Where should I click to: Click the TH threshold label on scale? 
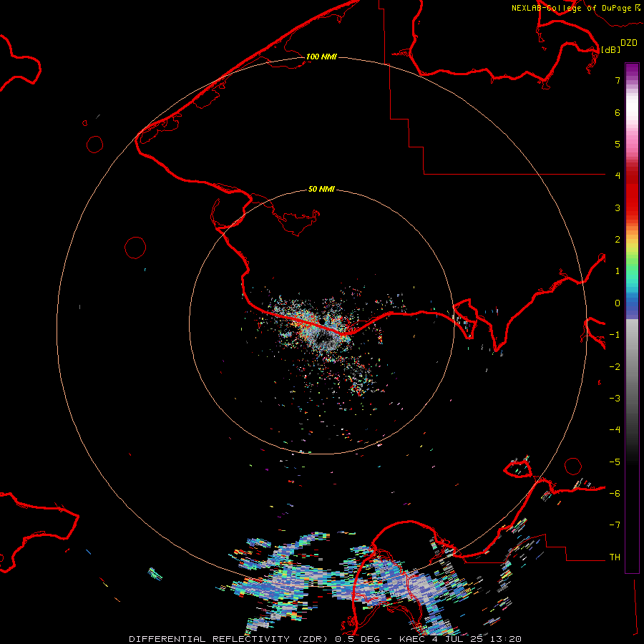(x=615, y=557)
